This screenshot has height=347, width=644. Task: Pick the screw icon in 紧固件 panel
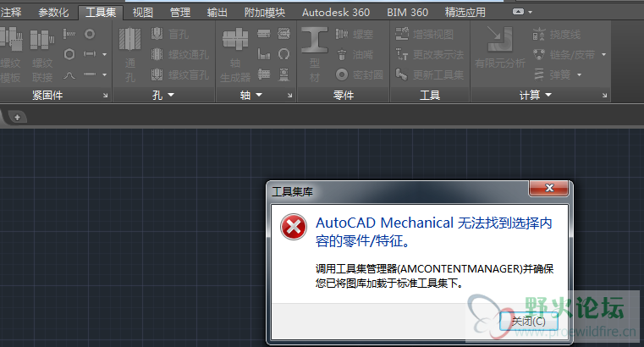click(69, 34)
